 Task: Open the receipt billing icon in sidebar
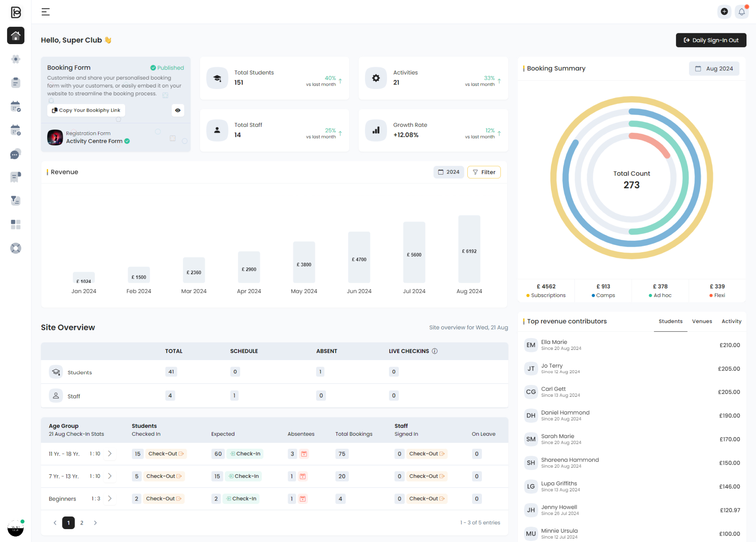click(16, 177)
